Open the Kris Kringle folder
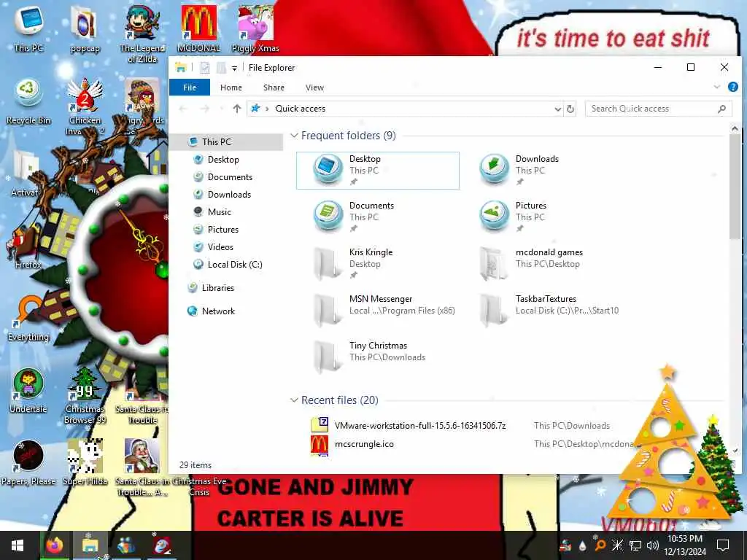Viewport: 747px width, 560px height. click(x=377, y=264)
